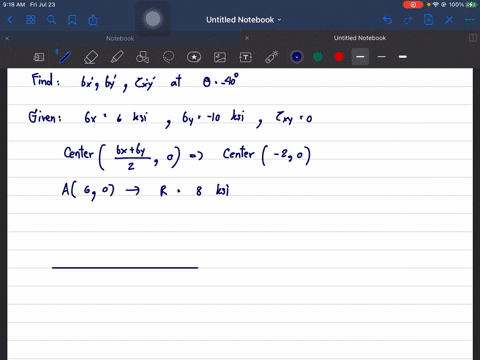The image size is (480, 360).
Task: Tap the handwritten R = 8 ksi
Action: [x=194, y=190]
